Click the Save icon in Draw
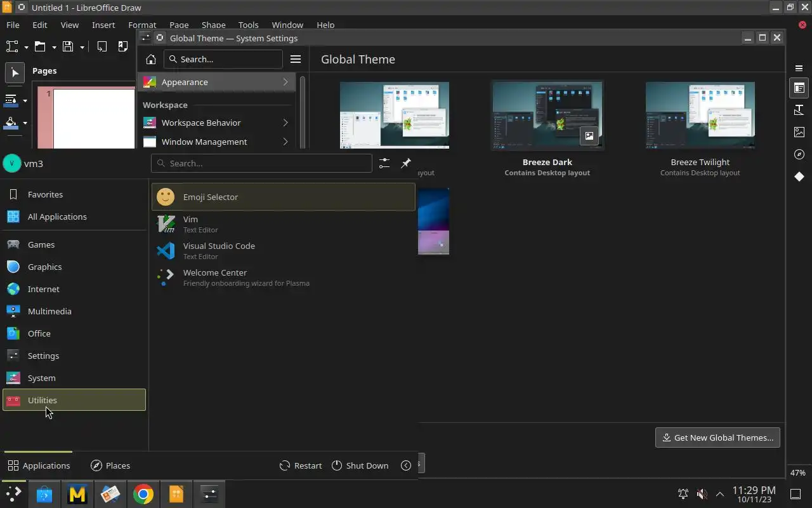This screenshot has height=508, width=812. [x=69, y=47]
